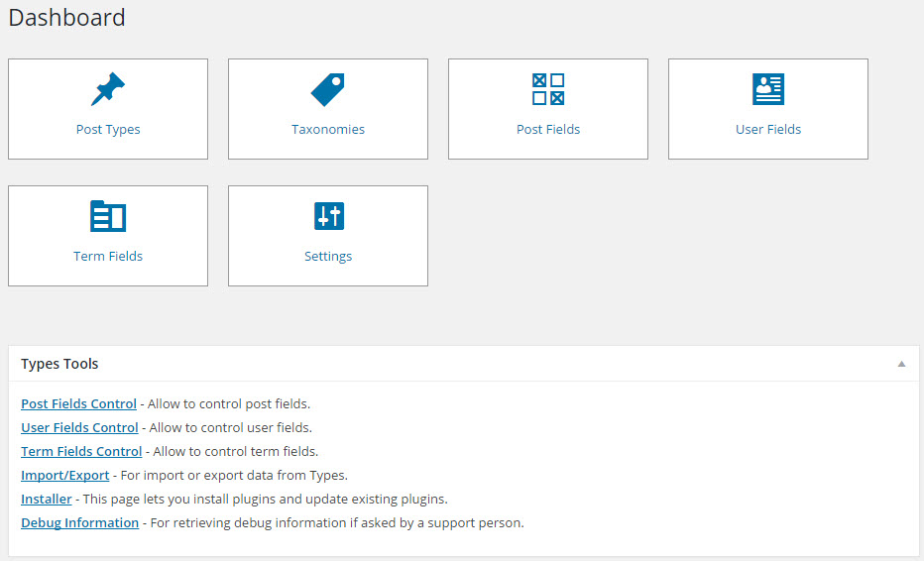Click the Taxonomies text label
Viewport: 924px width, 561px height.
click(x=327, y=129)
